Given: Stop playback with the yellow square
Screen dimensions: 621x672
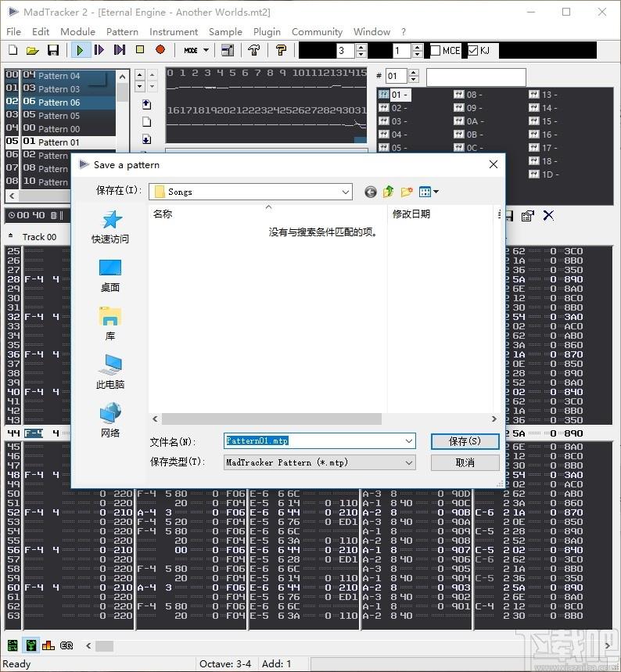Looking at the screenshot, I should pyautogui.click(x=140, y=50).
